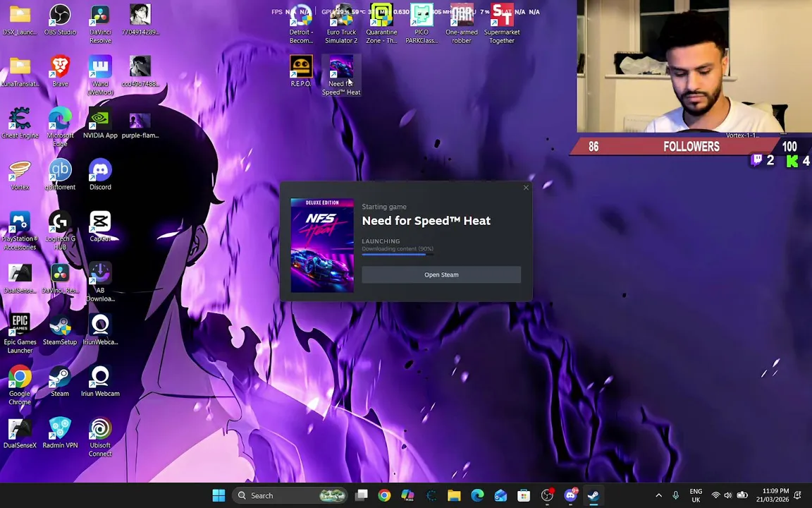Open the Euro Truck Simulator 2 shortcut

341,24
